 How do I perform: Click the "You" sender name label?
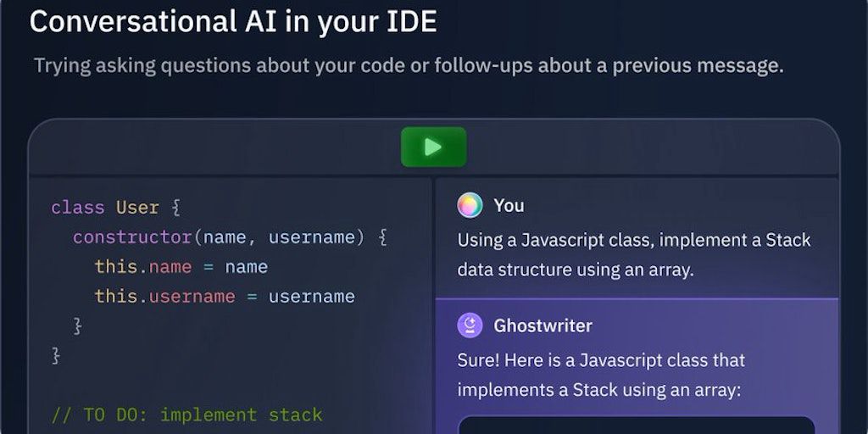(x=509, y=205)
